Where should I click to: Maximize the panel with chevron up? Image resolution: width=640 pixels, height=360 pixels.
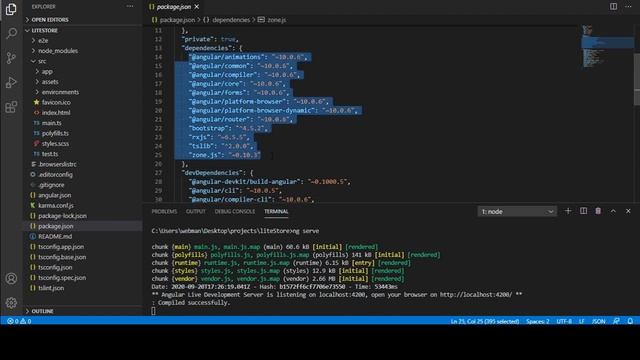(613, 211)
